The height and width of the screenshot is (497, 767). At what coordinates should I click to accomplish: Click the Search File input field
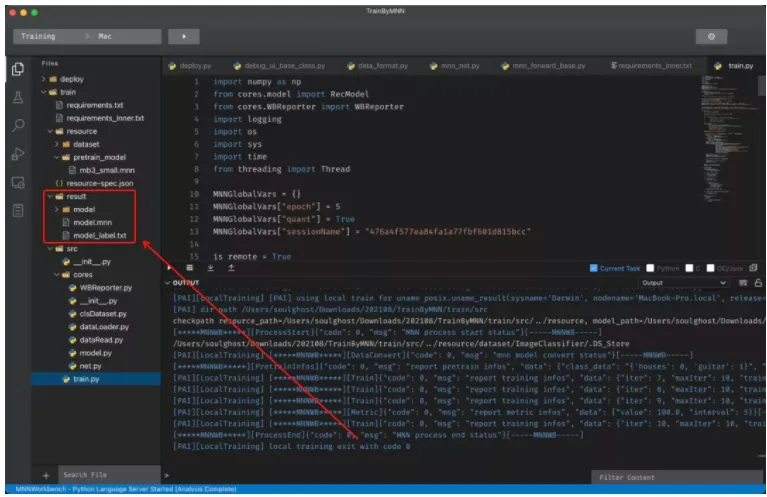109,475
